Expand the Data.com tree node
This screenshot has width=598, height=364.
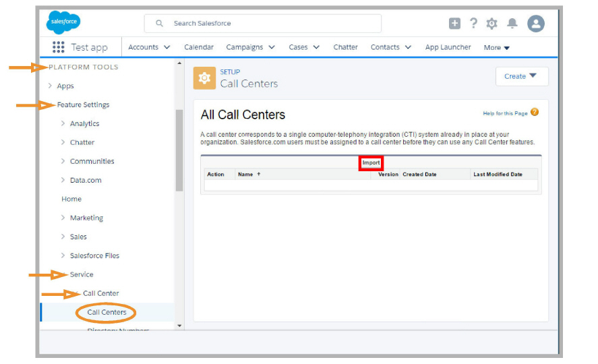(x=63, y=180)
